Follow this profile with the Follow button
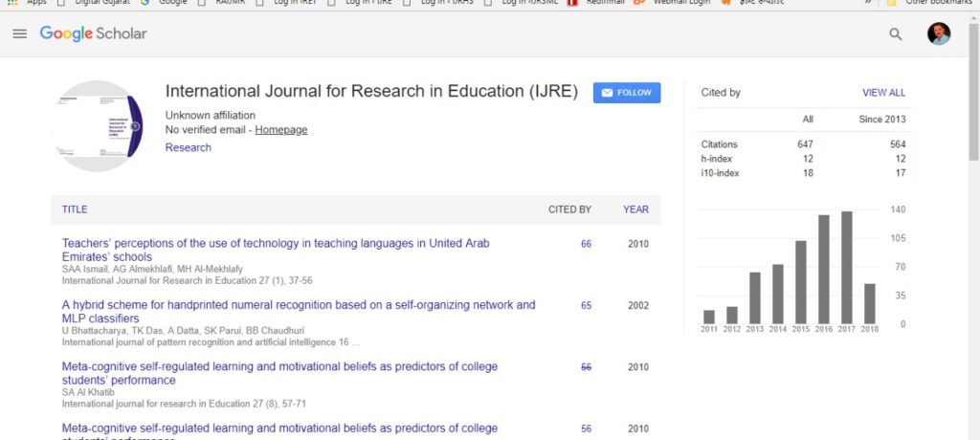The image size is (980, 440). 626,93
